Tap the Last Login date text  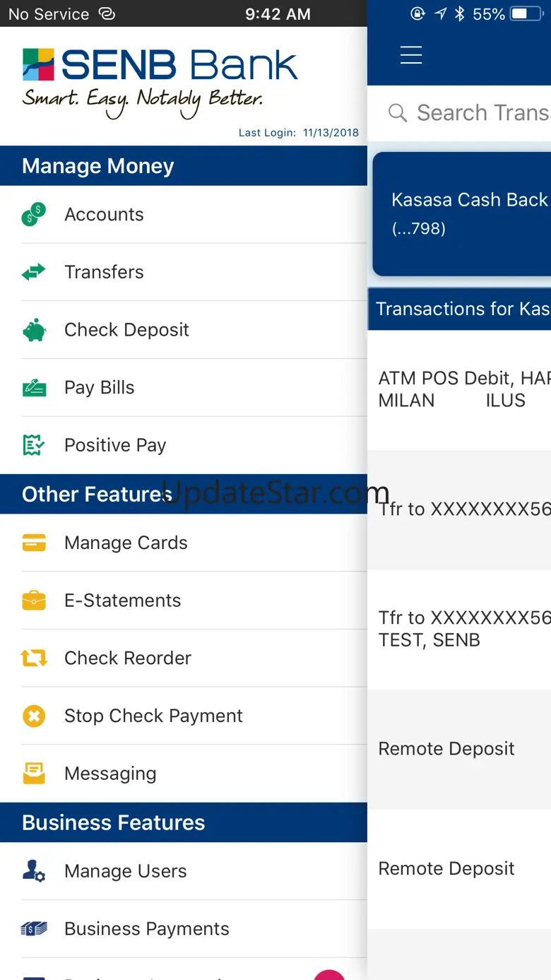click(x=299, y=133)
